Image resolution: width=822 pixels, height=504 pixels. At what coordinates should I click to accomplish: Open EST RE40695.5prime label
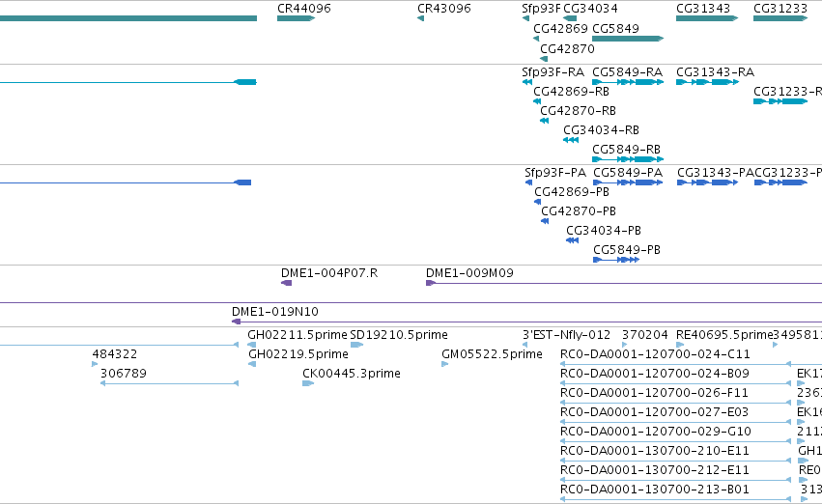(724, 335)
